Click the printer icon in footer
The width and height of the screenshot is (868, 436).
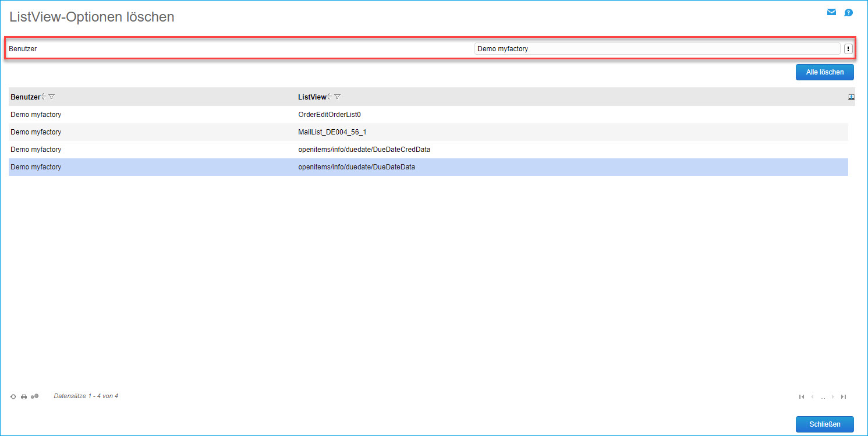pos(24,396)
